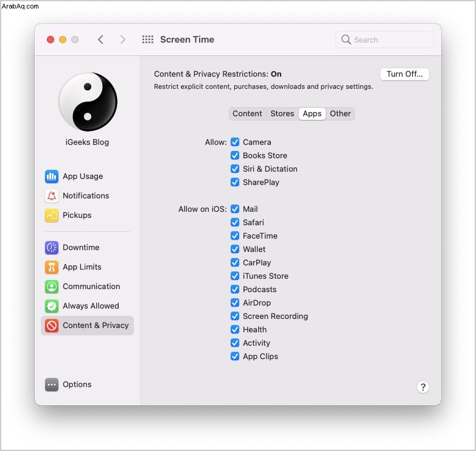The image size is (476, 451).
Task: Disable Siri & Dictation checkbox
Action: point(235,169)
